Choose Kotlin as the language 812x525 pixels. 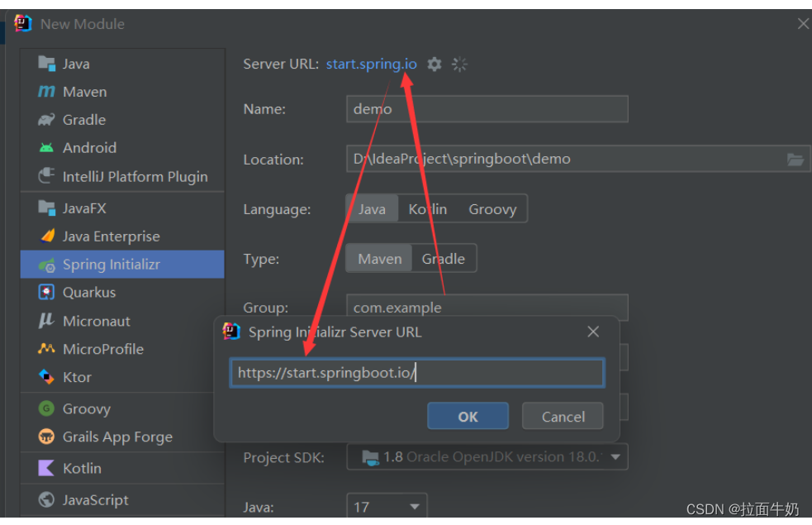(x=428, y=209)
